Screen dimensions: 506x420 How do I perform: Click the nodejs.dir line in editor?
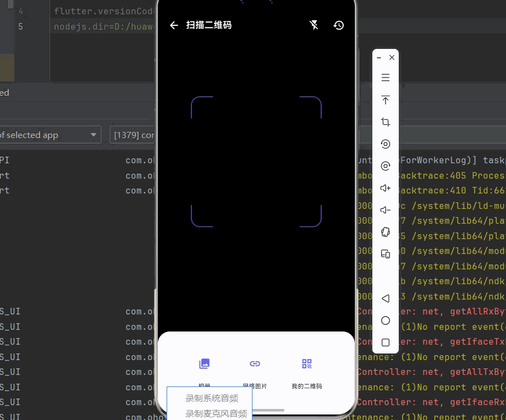click(x=103, y=26)
